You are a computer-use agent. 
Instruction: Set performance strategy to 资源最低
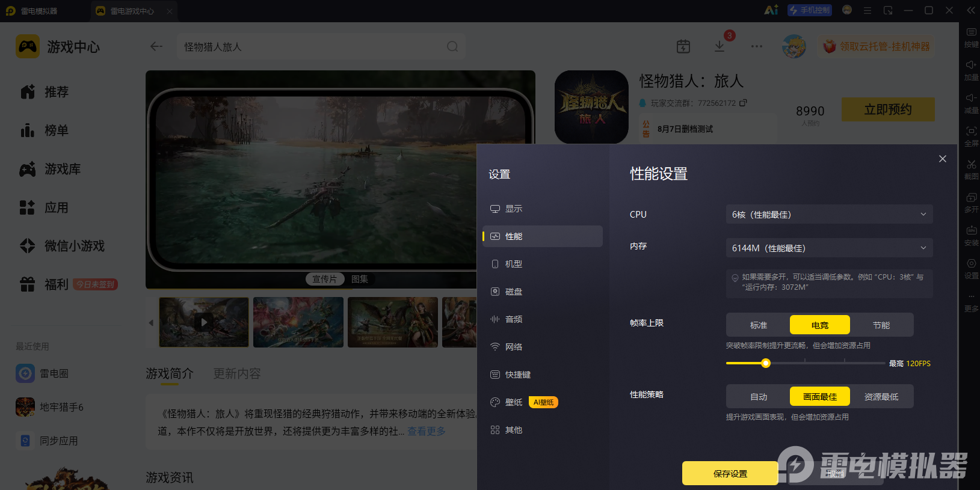coord(881,396)
